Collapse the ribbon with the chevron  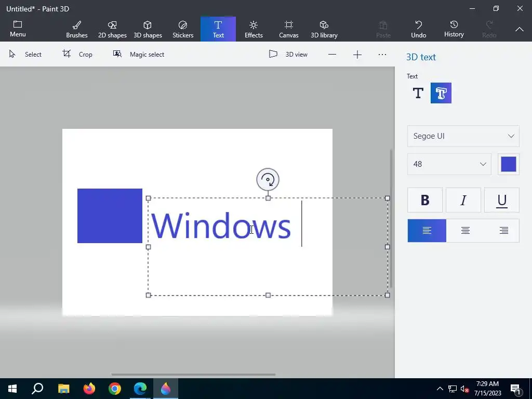(519, 30)
